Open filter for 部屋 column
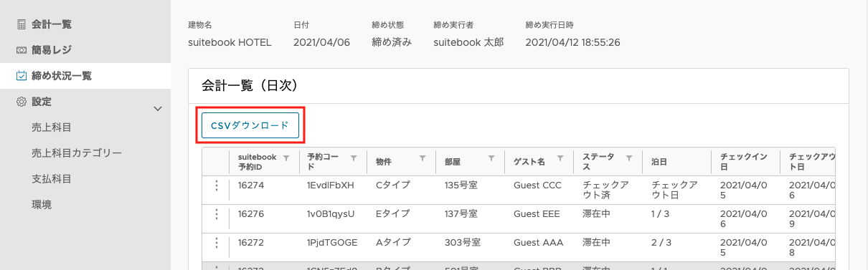Screen dimensions: 868x270 pos(491,158)
